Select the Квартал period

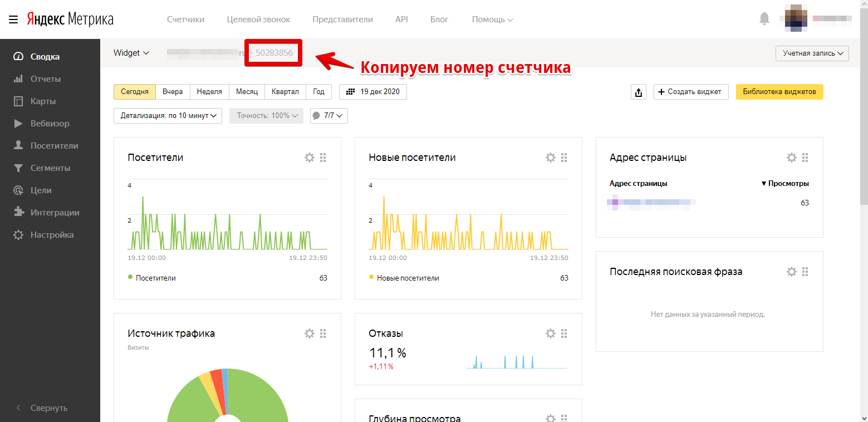pyautogui.click(x=285, y=92)
